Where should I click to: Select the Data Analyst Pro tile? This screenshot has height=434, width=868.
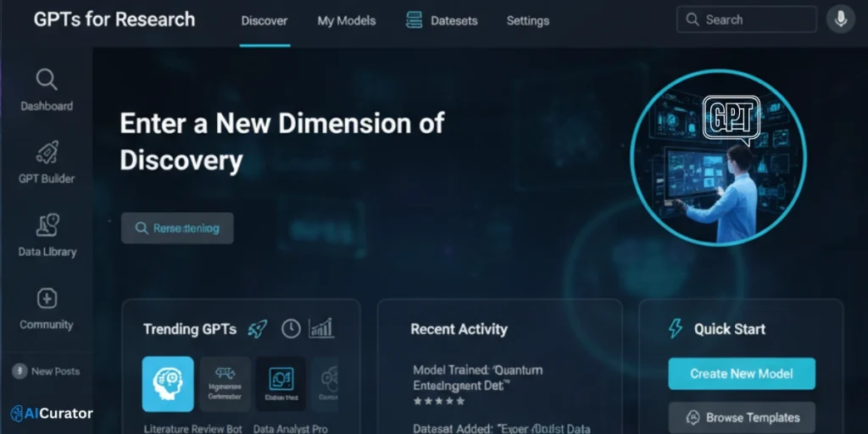click(x=281, y=384)
